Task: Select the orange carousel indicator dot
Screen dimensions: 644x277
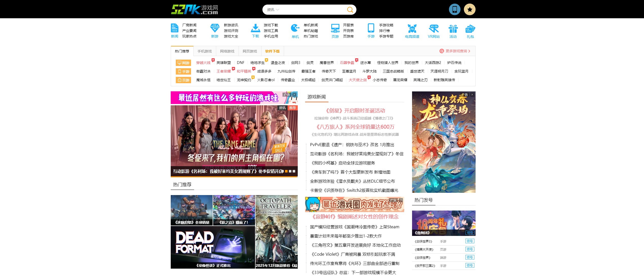Action: click(286, 171)
